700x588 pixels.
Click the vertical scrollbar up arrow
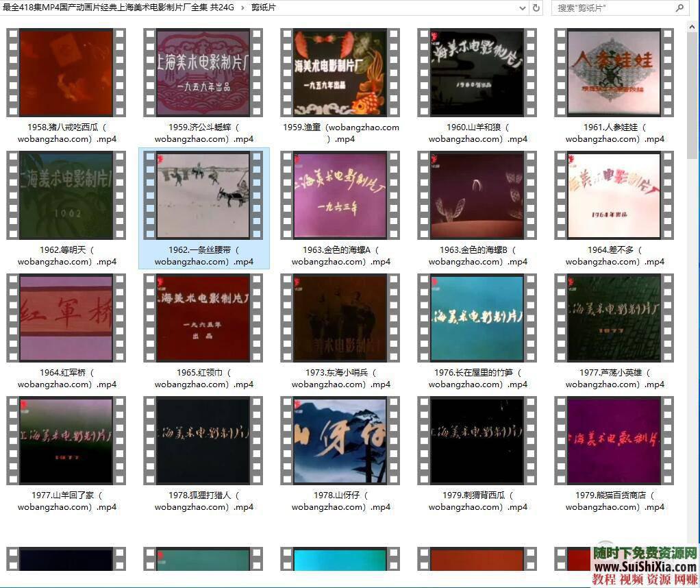coord(692,27)
